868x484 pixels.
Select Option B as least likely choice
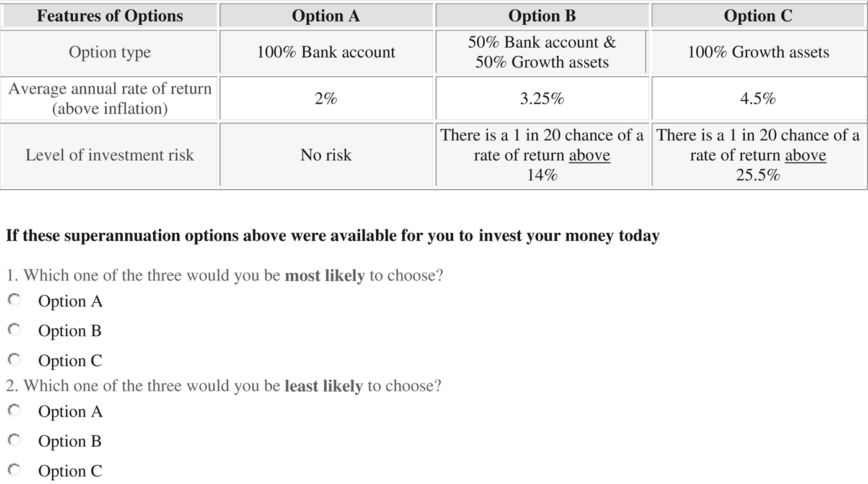[x=15, y=440]
